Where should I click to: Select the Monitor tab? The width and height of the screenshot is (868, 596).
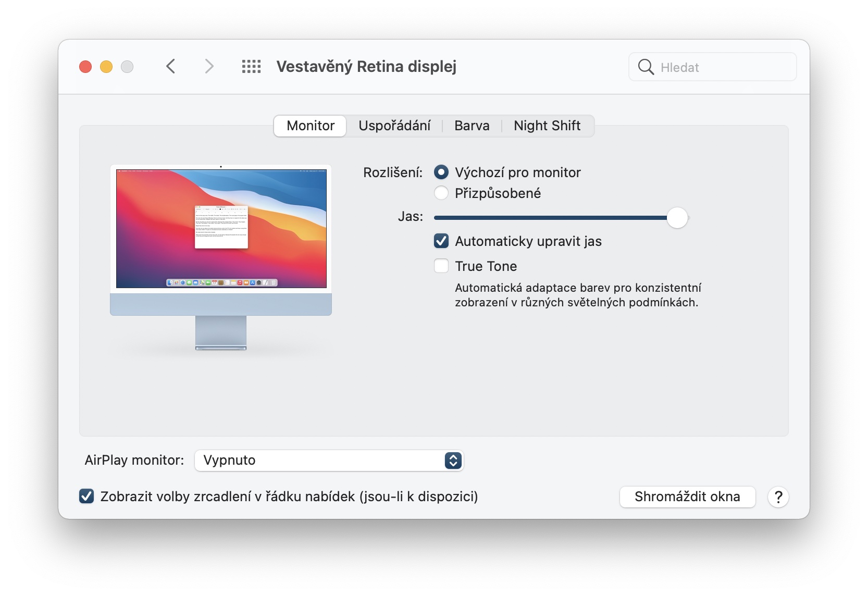pos(310,126)
